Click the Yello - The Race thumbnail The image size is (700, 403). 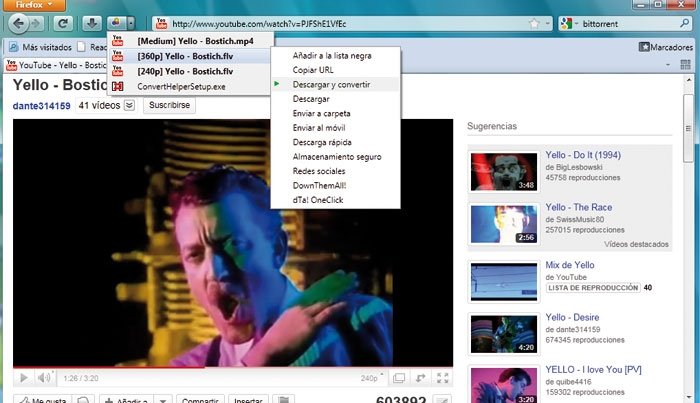[504, 224]
